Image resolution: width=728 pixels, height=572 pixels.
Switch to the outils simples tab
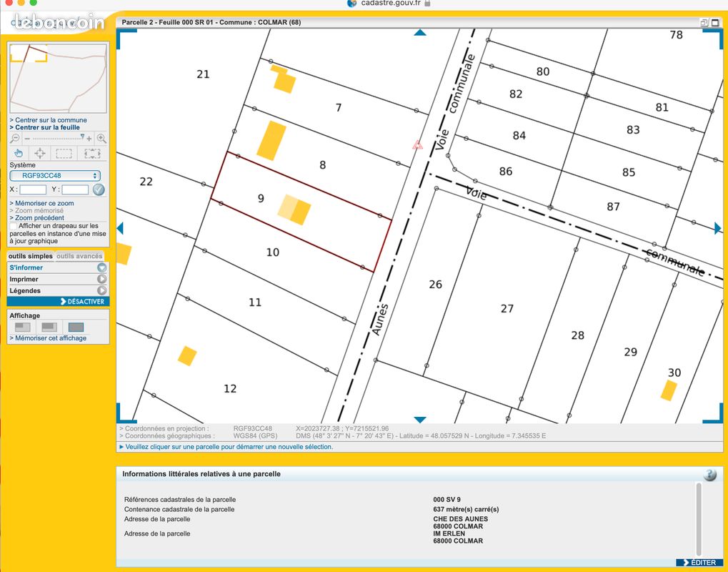coord(31,256)
